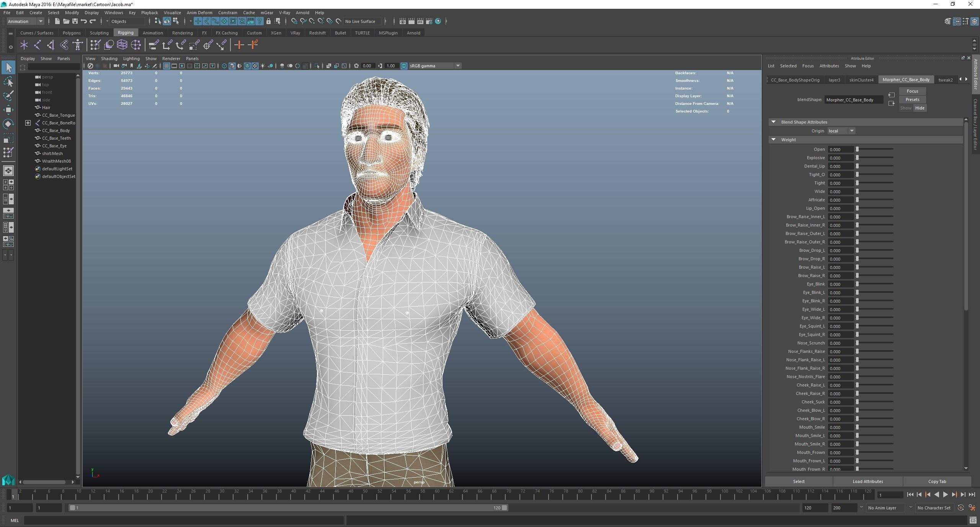Collapse the Weight section
Image resolution: width=980 pixels, height=527 pixels.
click(x=774, y=140)
